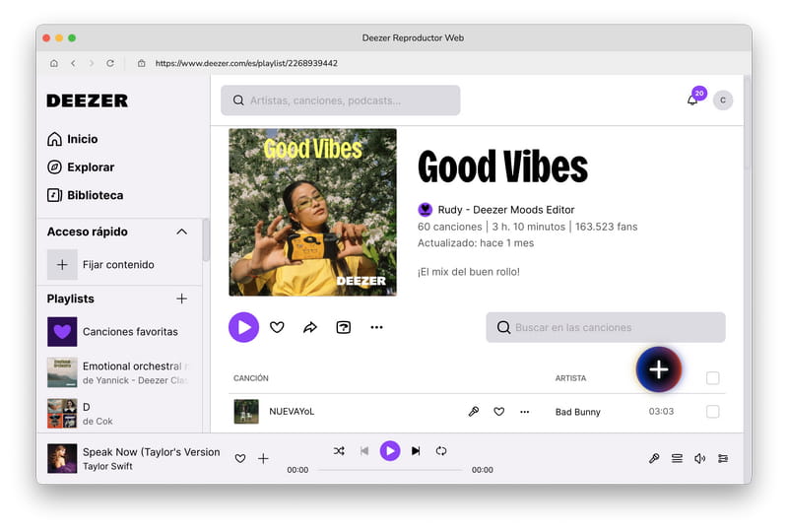Viewport: 788px width, 532px height.
Task: Click the NUEVAYoL song cover thumbnail
Action: 246,412
